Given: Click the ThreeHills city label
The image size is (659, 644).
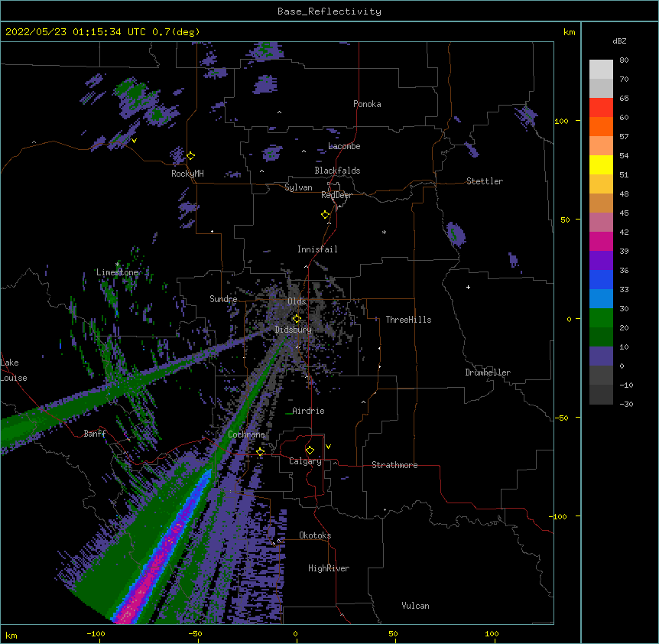Looking at the screenshot, I should click(408, 320).
